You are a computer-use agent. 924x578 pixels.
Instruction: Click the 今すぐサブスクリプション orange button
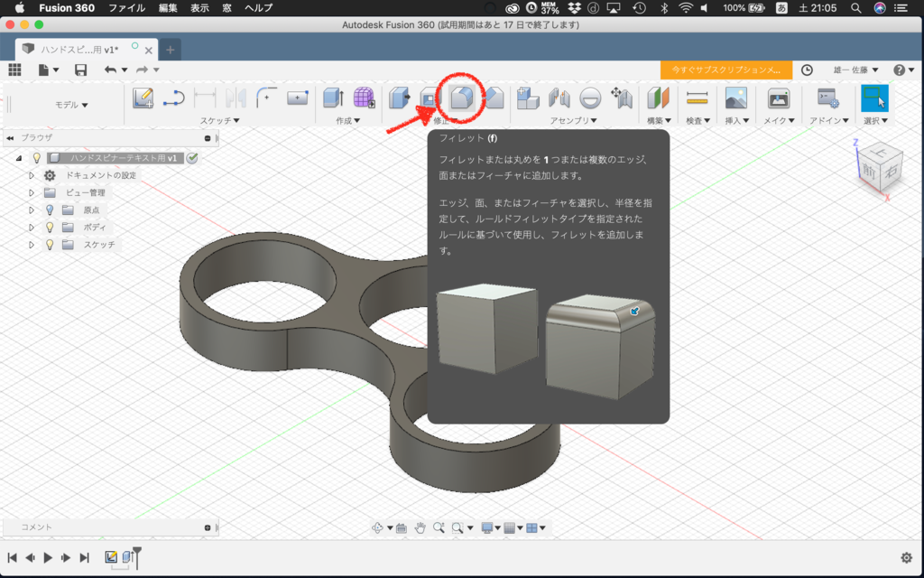coord(726,70)
